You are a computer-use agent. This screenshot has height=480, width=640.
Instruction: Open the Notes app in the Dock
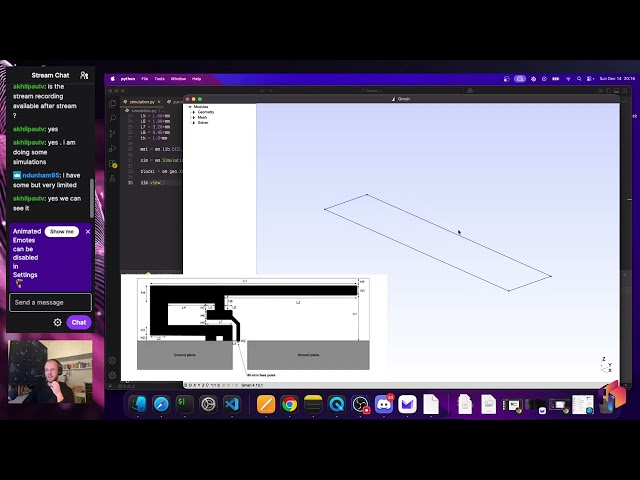pyautogui.click(x=313, y=404)
